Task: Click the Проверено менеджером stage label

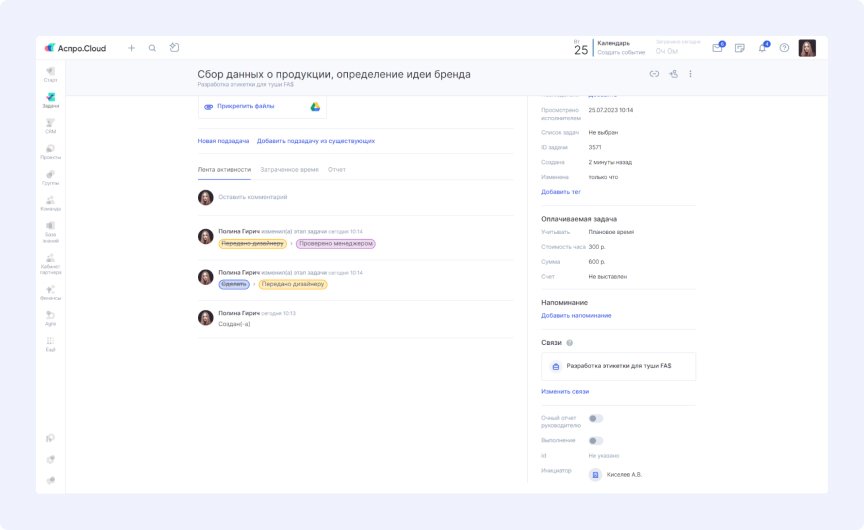Action: (x=336, y=244)
